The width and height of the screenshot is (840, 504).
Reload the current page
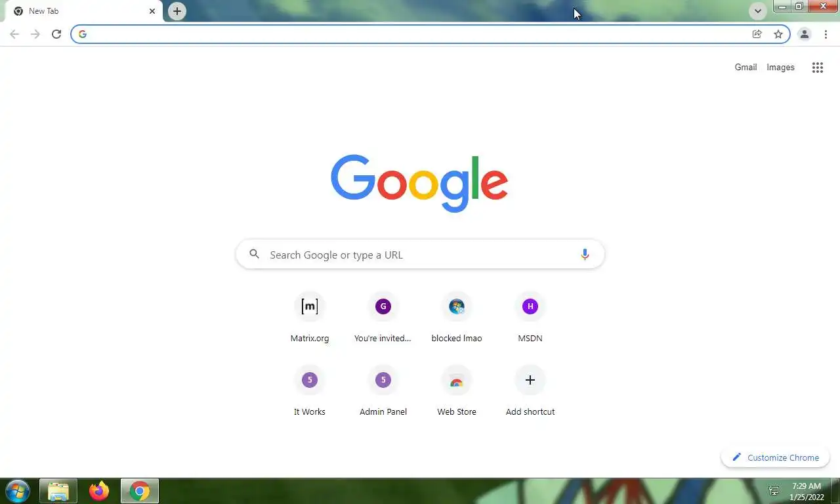56,34
